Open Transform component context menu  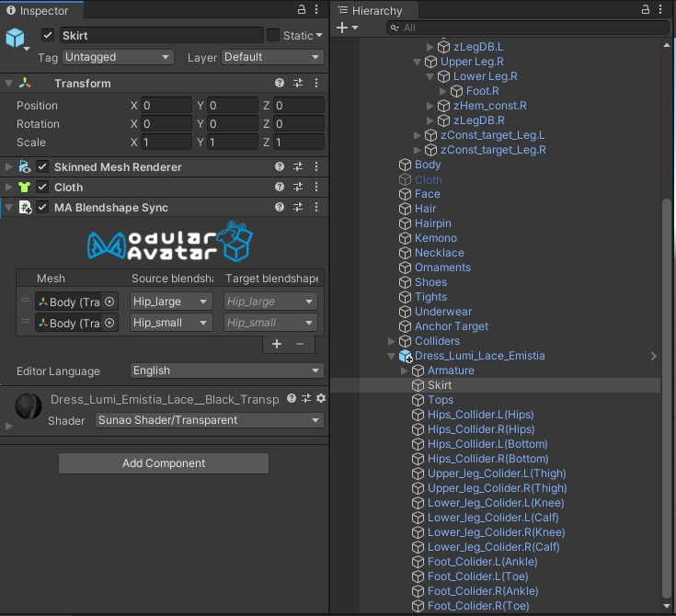click(x=316, y=83)
